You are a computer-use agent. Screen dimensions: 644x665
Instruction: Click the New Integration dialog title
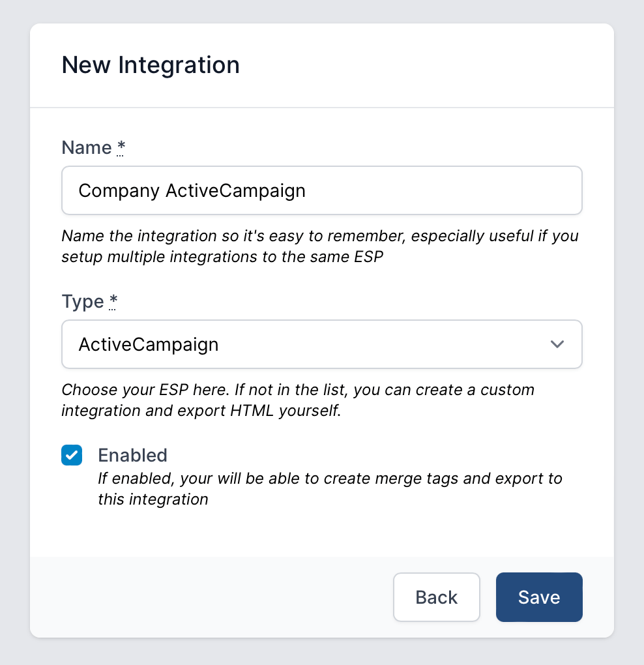[x=151, y=65]
